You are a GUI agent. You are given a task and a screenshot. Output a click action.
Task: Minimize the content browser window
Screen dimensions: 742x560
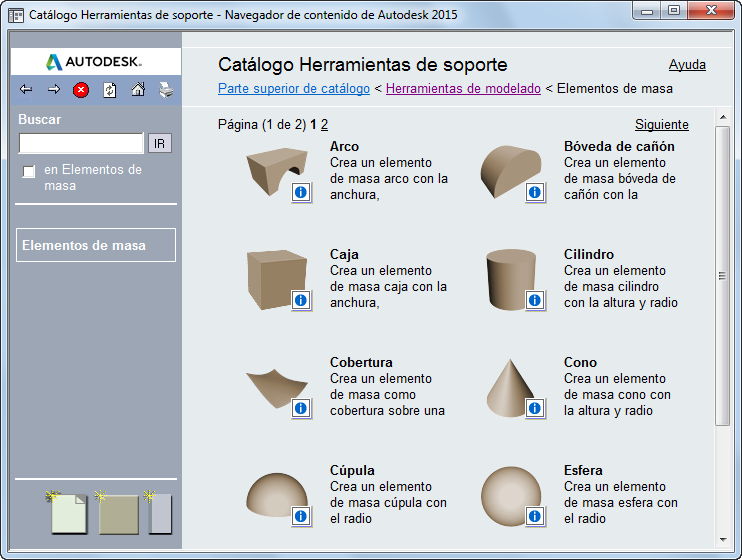click(647, 10)
